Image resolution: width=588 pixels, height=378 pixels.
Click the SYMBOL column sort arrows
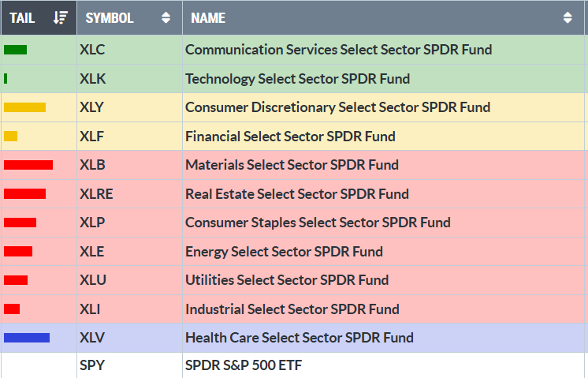point(166,17)
